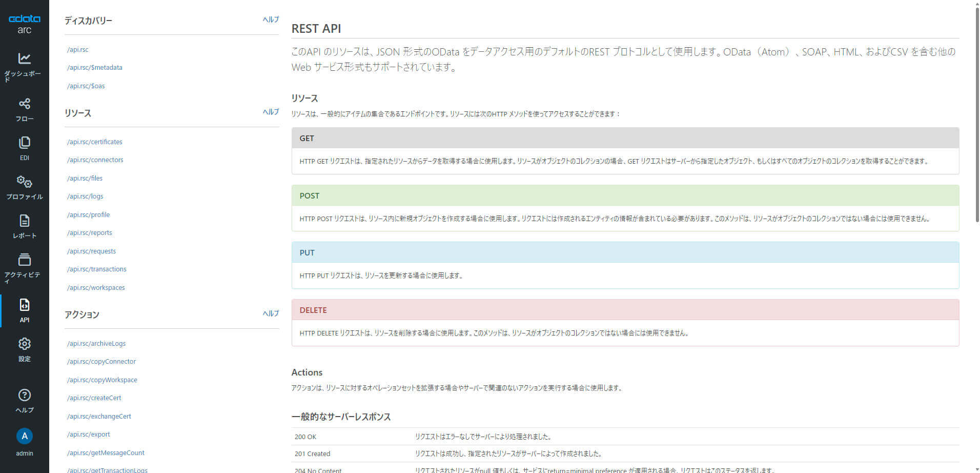Open /api.rsc/certificates resource
This screenshot has width=980, height=473.
(94, 142)
